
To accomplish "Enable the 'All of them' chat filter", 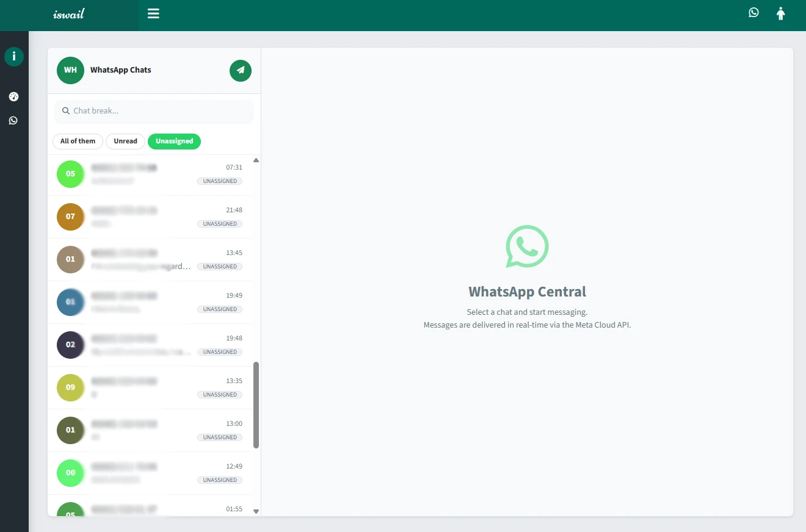I will (x=78, y=141).
